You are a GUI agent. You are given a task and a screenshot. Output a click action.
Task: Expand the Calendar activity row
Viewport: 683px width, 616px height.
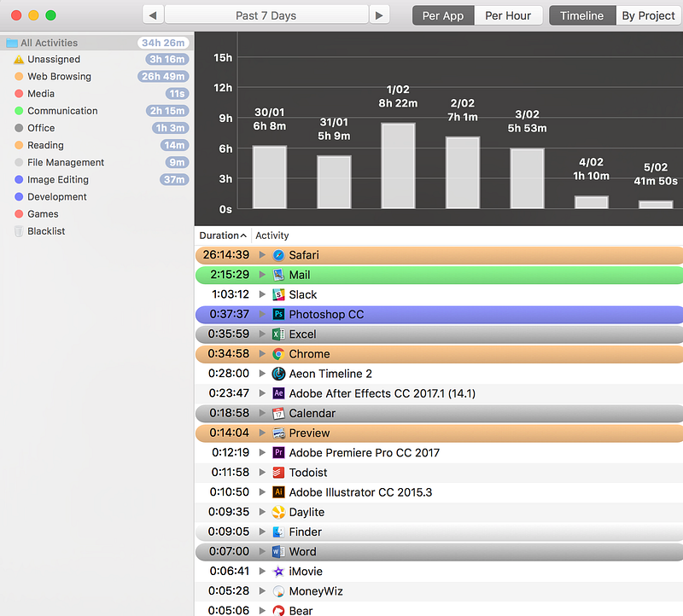point(263,413)
